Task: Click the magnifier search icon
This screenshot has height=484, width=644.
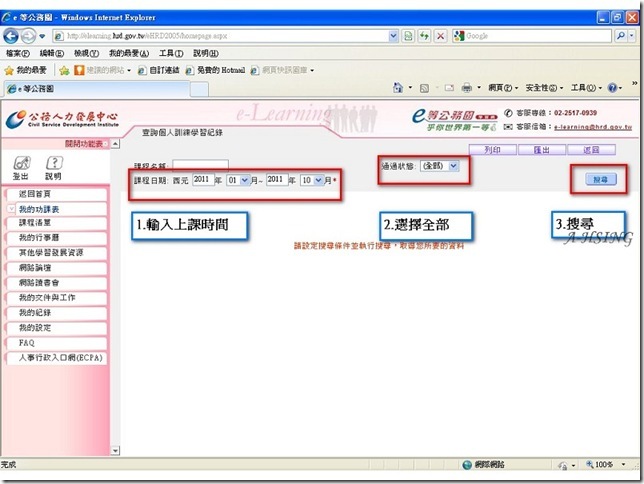Action: [x=621, y=36]
